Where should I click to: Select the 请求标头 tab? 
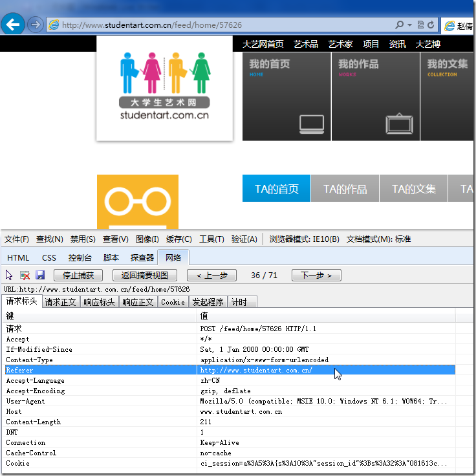[x=21, y=301]
